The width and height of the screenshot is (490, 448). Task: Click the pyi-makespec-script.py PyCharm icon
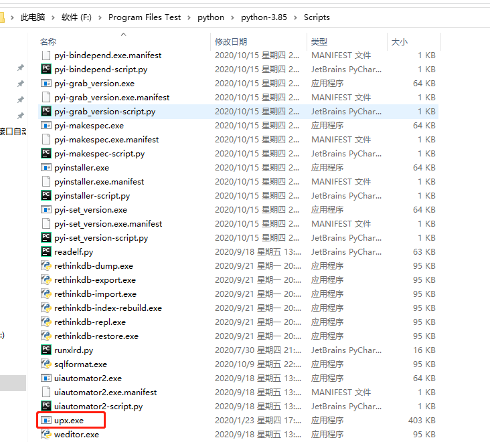click(x=46, y=153)
